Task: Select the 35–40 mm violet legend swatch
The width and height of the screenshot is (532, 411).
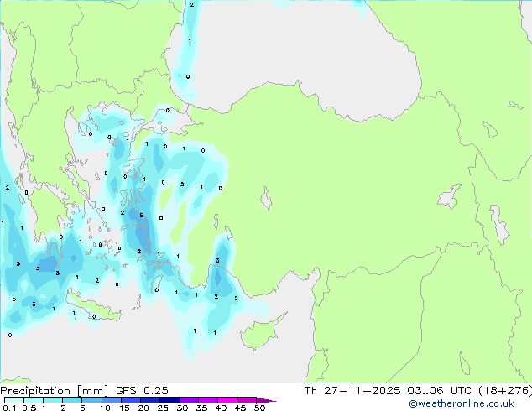Action: pos(207,400)
